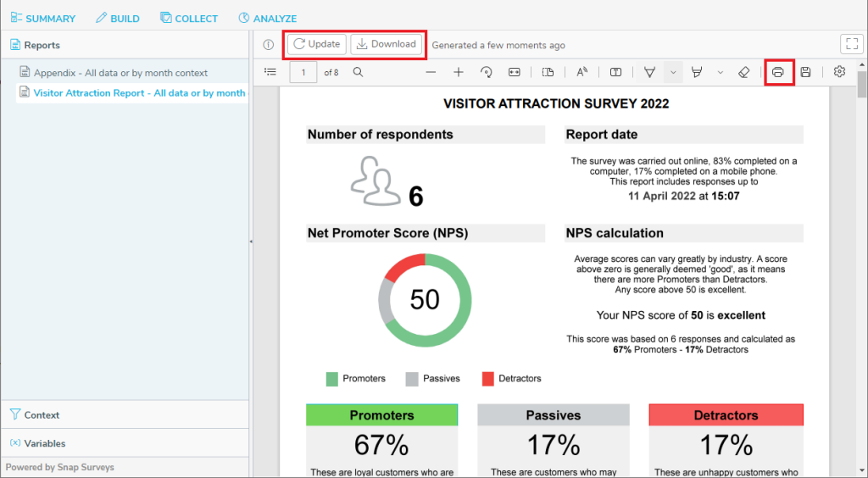Click 'VISITOR ATTRACTION SURVEY 2022' title
This screenshot has width=868, height=478.
coord(556,103)
